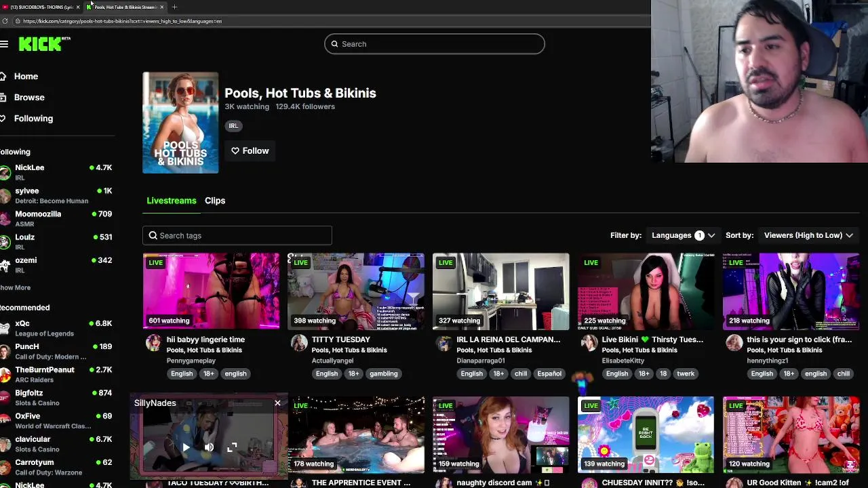868x488 pixels.
Task: Open Actuallyangel channel avatar
Action: (x=299, y=343)
